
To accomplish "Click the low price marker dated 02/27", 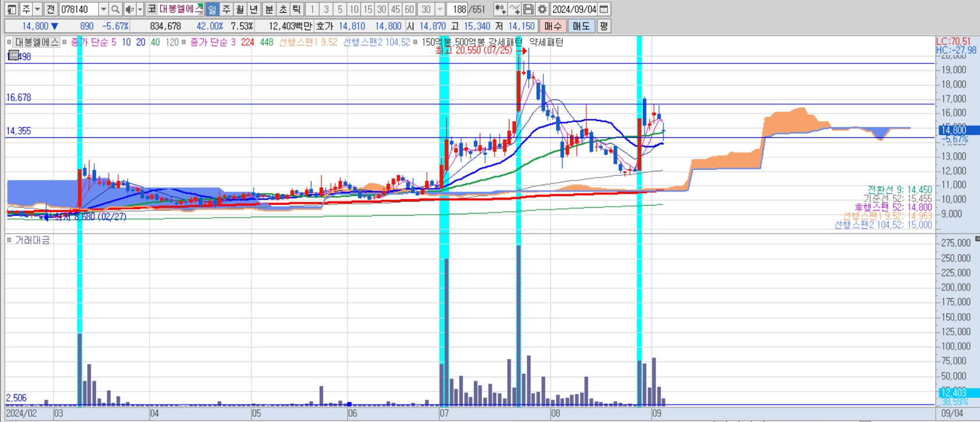I will point(90,217).
